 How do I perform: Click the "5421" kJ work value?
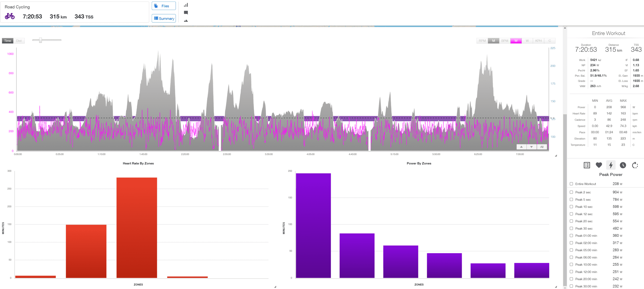pos(594,60)
